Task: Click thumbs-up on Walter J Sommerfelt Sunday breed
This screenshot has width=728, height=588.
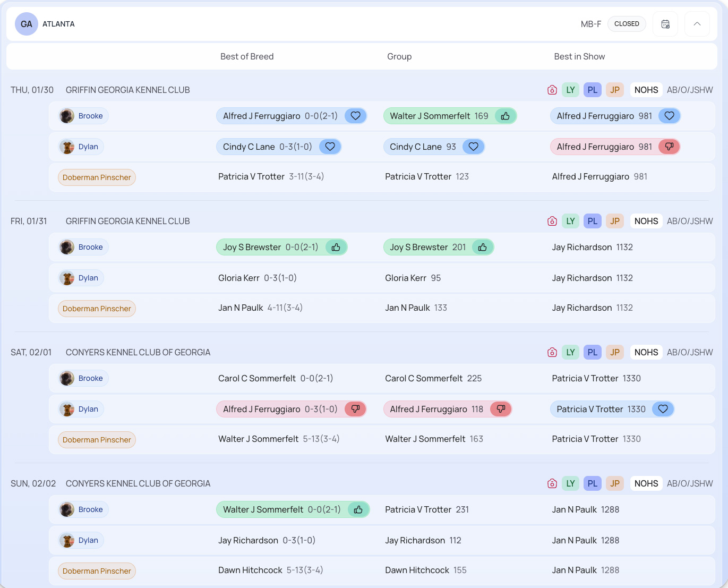Action: pos(358,509)
